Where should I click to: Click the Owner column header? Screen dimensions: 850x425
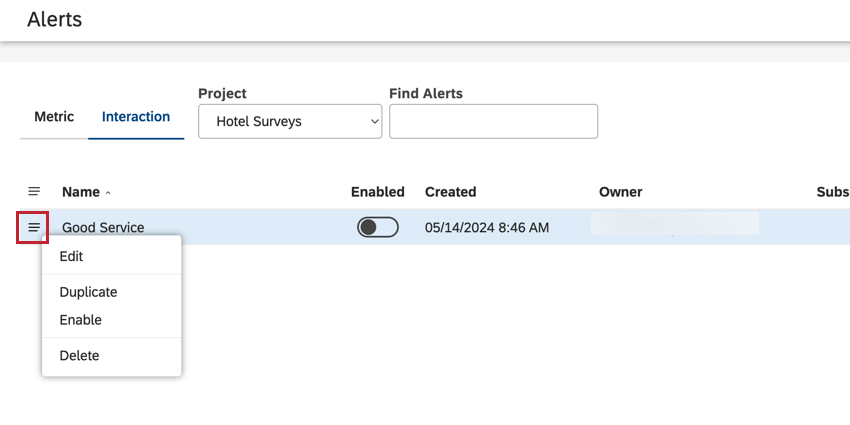620,192
